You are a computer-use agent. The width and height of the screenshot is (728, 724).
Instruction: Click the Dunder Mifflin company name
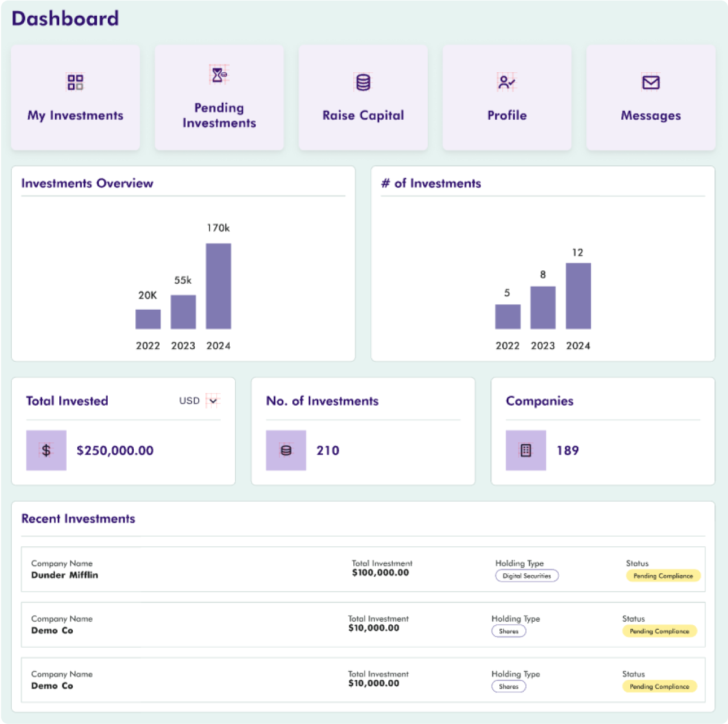tap(65, 576)
